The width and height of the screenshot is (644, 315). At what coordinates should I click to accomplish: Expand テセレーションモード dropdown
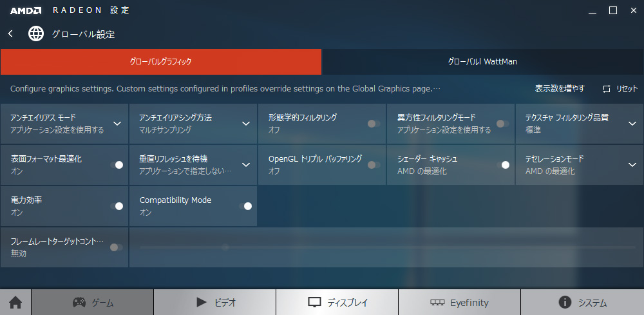coord(632,165)
